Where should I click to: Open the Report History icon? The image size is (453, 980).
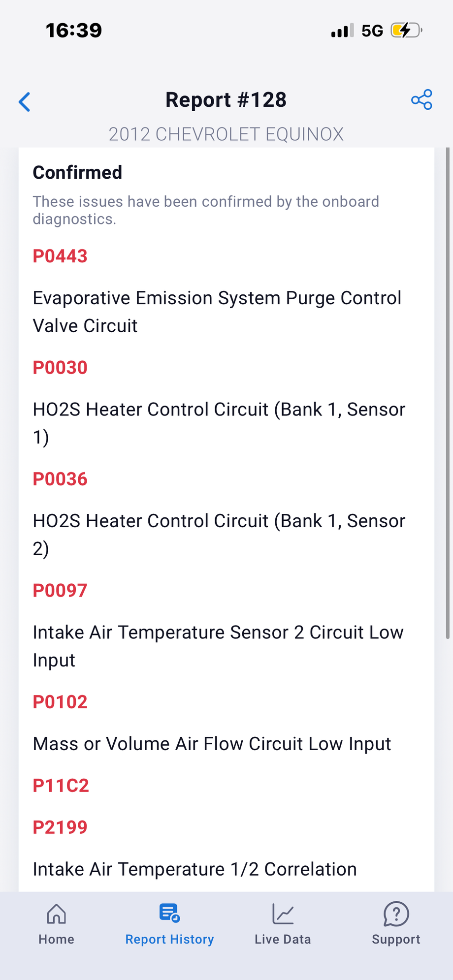tap(169, 913)
